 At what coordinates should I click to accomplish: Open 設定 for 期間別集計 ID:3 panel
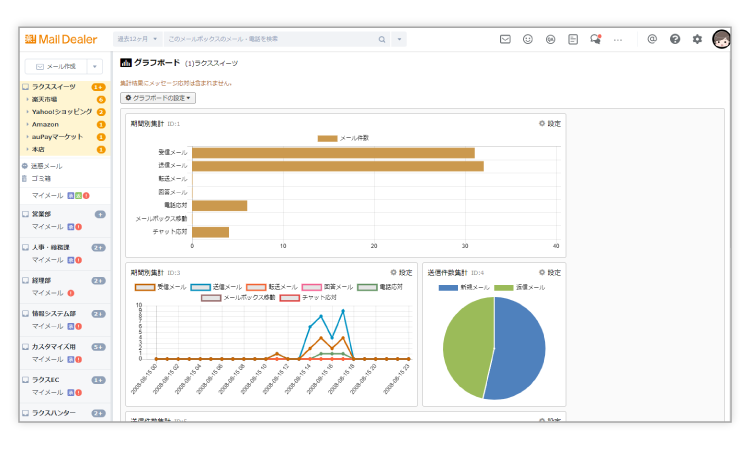pyautogui.click(x=401, y=273)
